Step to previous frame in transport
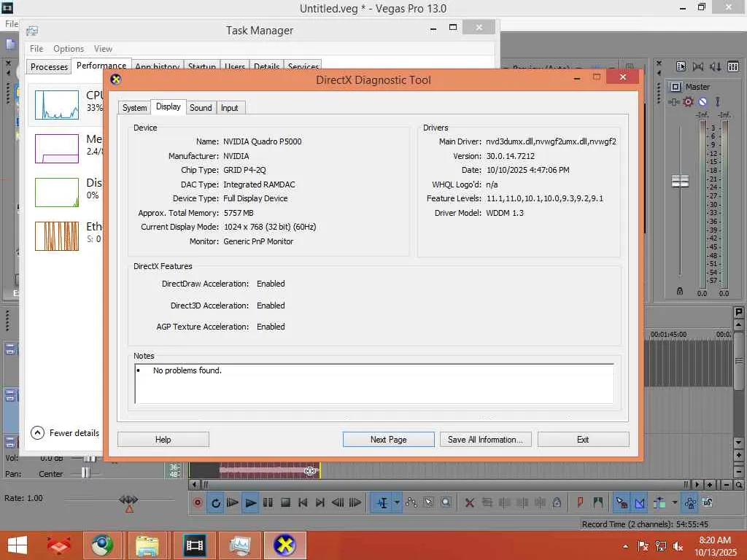Screen dimensions: 747x560 [338, 502]
